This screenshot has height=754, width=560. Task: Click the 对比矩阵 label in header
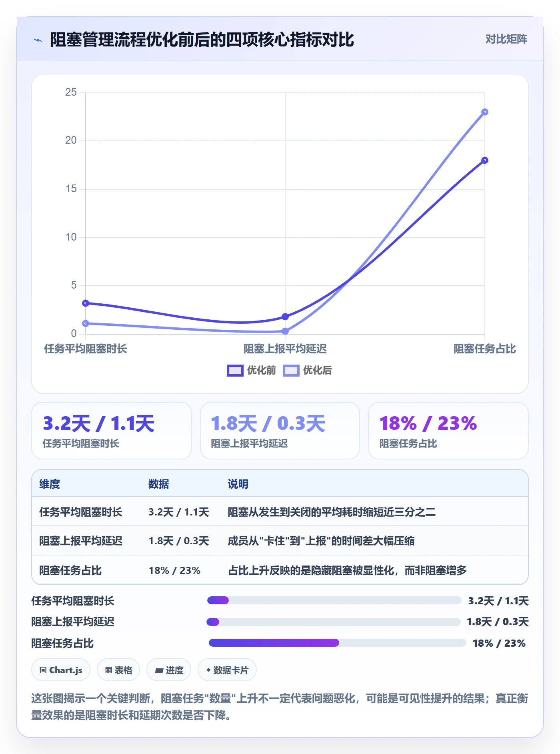coord(506,39)
